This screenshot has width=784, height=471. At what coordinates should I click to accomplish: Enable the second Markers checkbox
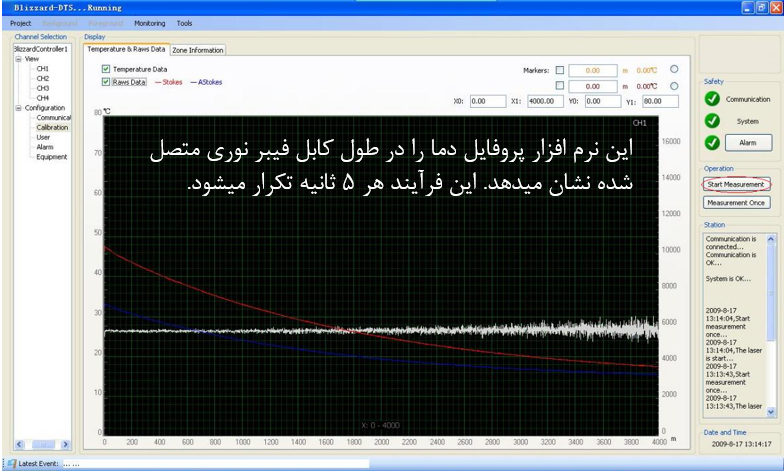(560, 86)
